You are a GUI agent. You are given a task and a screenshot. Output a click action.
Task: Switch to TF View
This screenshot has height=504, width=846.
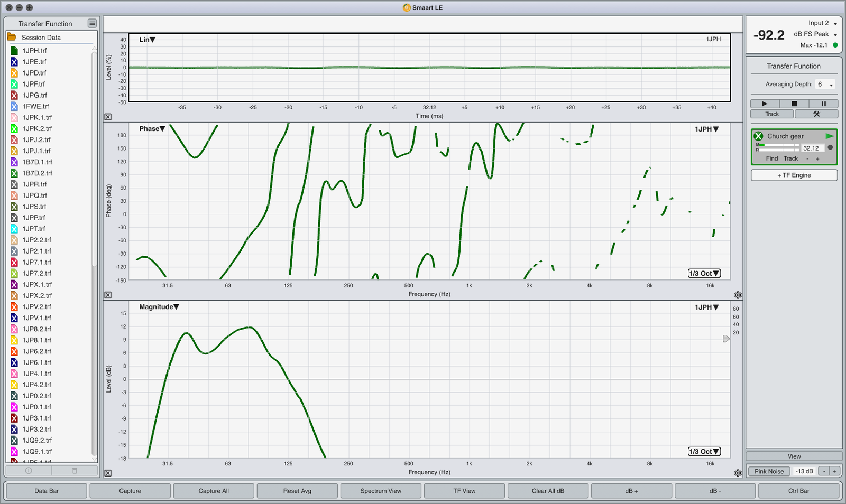[464, 491]
